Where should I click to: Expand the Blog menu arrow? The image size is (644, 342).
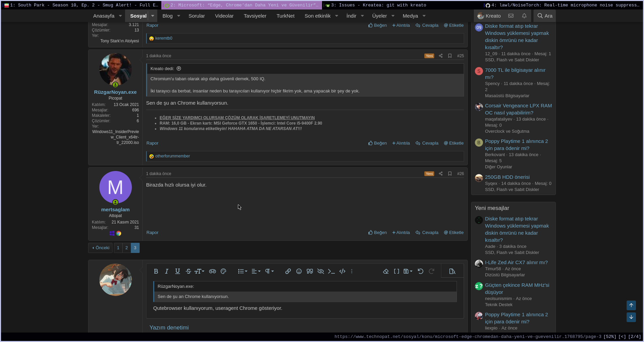click(x=179, y=16)
